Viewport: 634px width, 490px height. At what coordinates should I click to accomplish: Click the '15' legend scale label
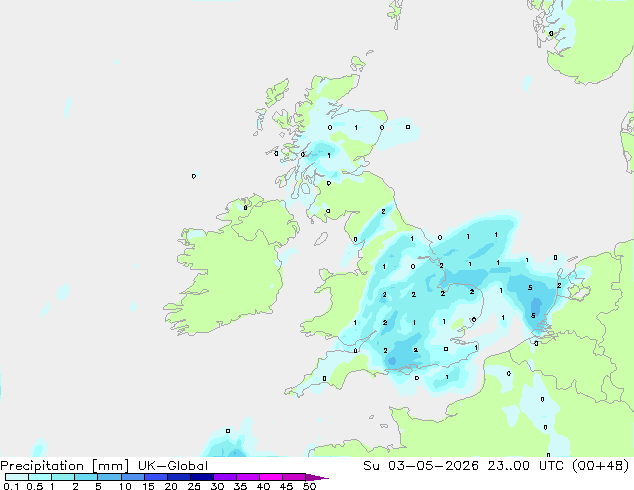pos(148,486)
